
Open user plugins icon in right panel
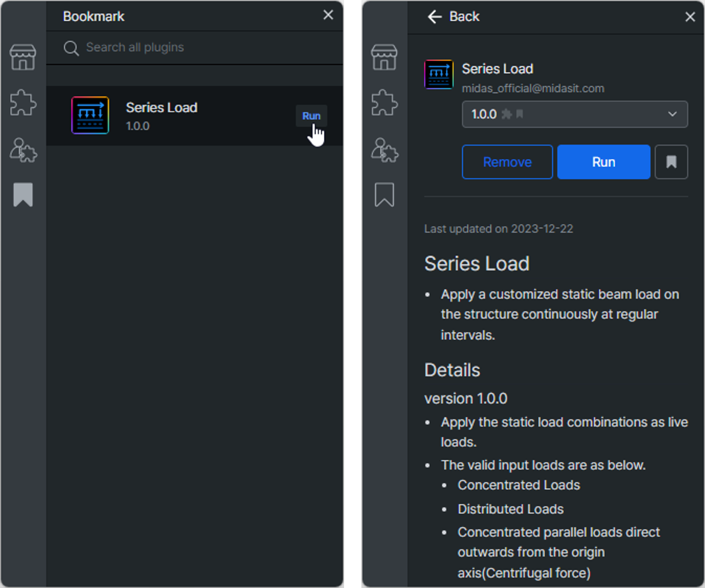click(384, 150)
